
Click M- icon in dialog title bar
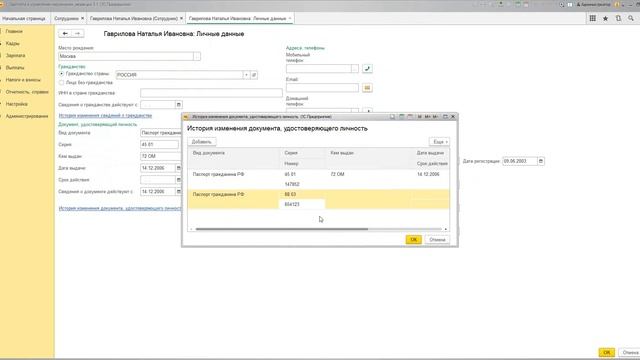[x=436, y=117]
